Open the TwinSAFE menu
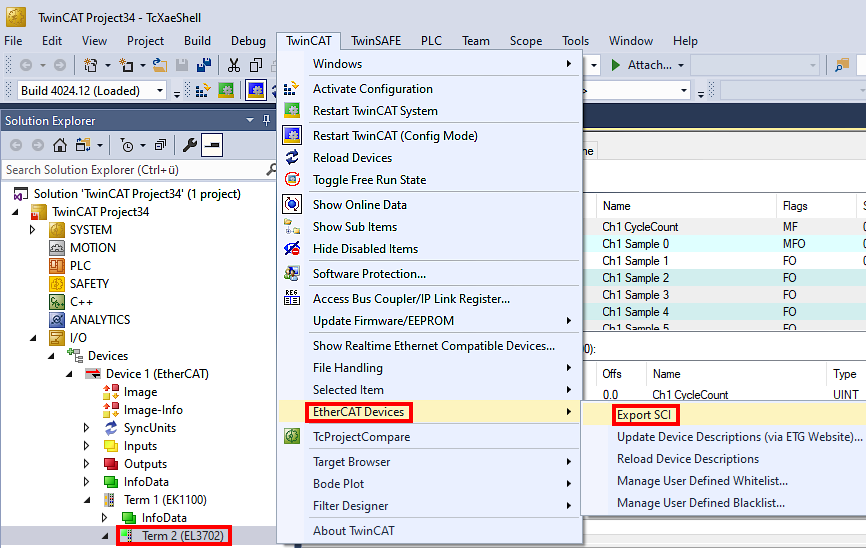 [x=376, y=41]
